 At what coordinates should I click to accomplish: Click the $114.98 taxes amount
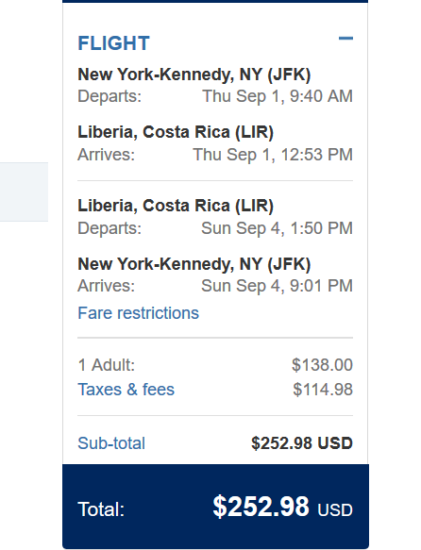click(x=323, y=389)
